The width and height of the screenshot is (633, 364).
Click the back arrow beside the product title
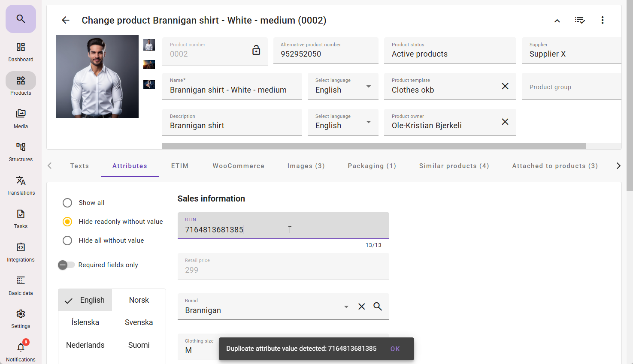pos(65,20)
